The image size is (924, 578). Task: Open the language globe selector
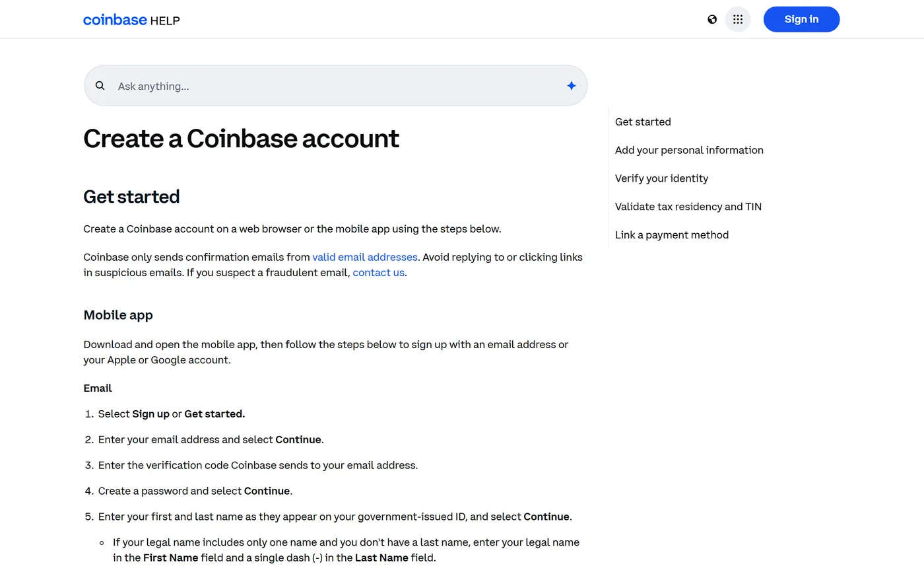[712, 19]
